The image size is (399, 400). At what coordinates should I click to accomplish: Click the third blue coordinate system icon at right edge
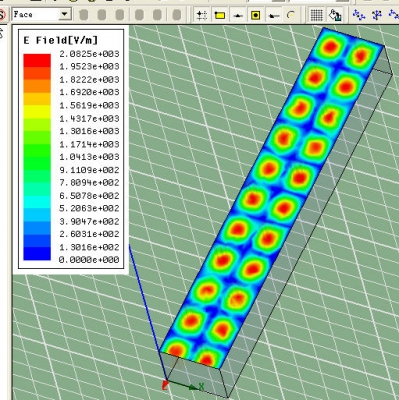[x=394, y=15]
